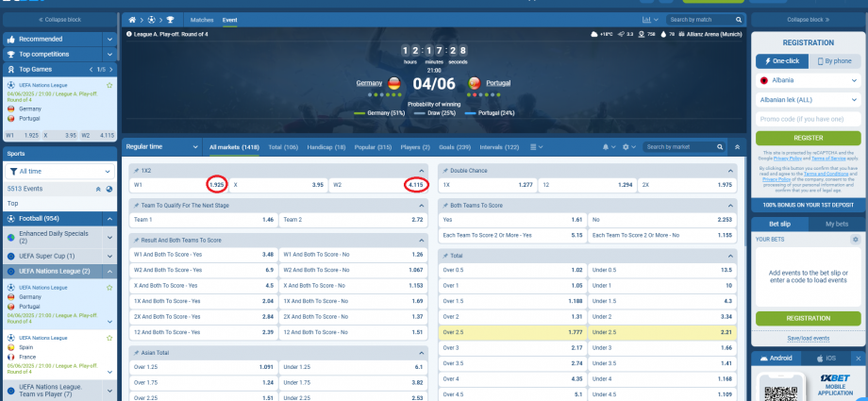
Task: Click REGISTRATION button in bet slip
Action: coord(809,319)
